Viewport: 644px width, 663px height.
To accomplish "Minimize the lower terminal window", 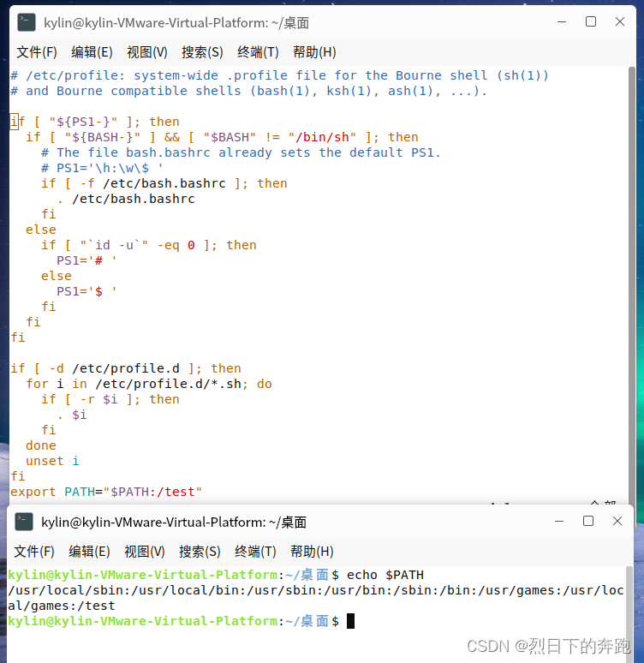I will coord(559,522).
